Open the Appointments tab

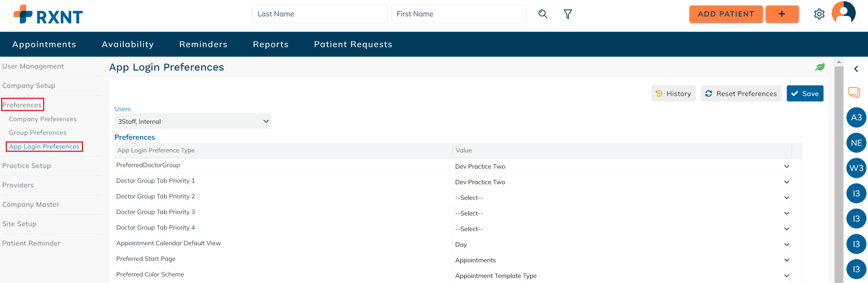(44, 44)
